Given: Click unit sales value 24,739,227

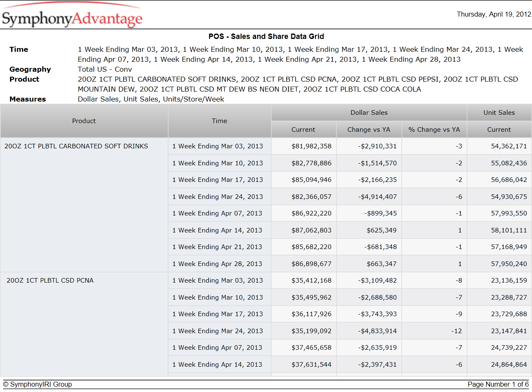Looking at the screenshot, I should [x=509, y=348].
